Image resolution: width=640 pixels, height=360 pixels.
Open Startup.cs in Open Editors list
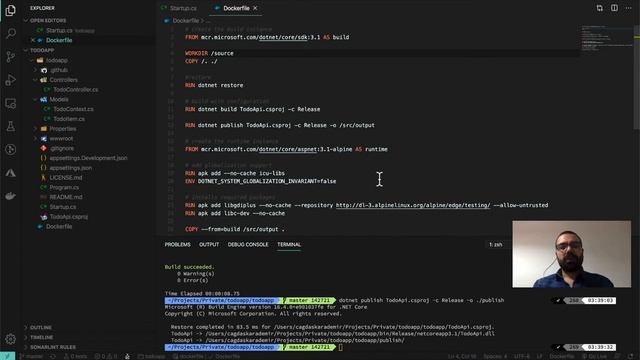tap(59, 31)
